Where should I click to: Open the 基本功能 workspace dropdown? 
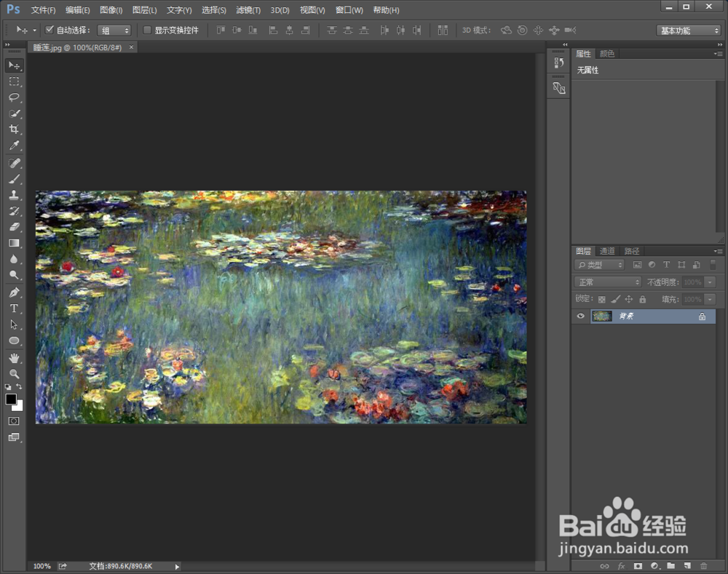click(x=689, y=30)
